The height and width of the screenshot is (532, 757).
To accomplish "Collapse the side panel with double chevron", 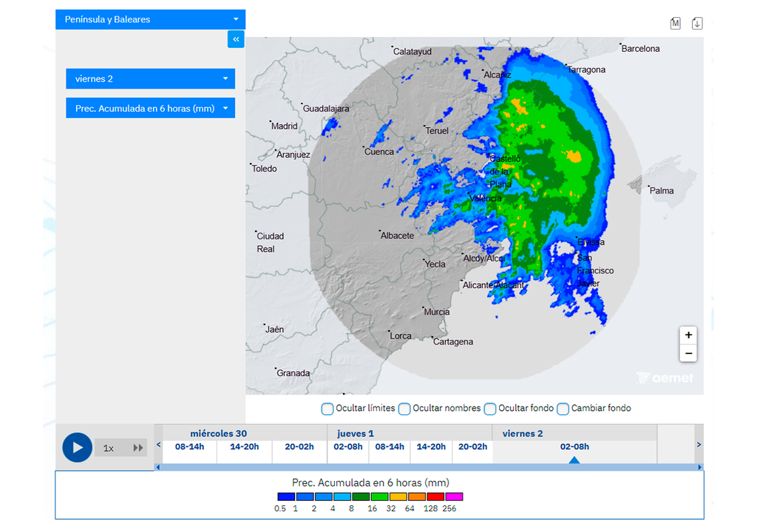I will [236, 39].
